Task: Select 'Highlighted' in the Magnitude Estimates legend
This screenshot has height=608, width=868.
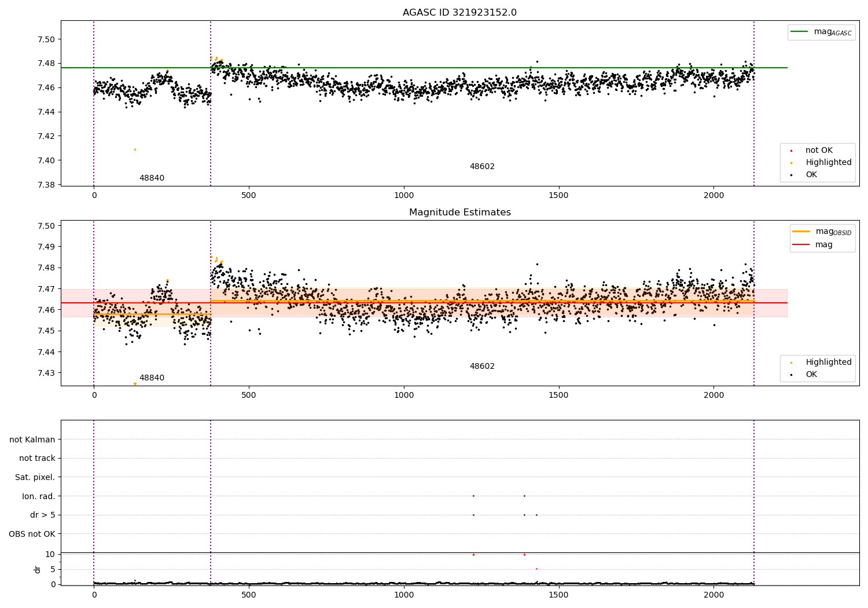Action: coord(828,362)
